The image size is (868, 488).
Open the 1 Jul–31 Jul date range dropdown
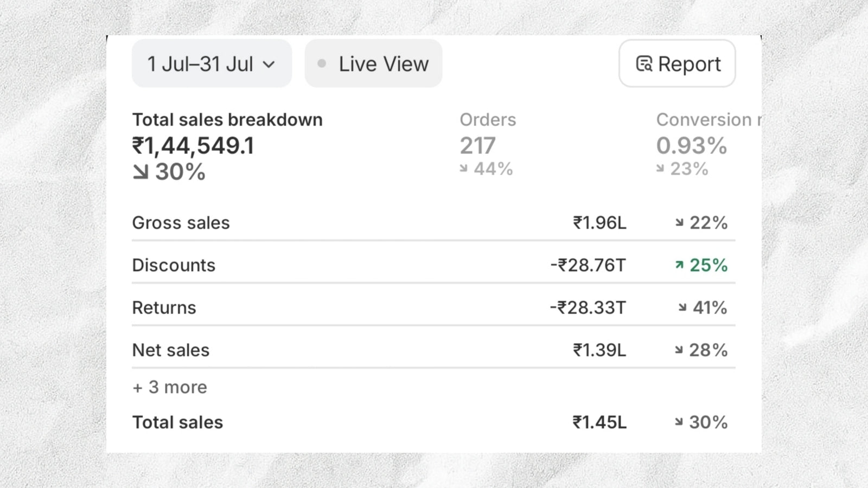pyautogui.click(x=211, y=63)
